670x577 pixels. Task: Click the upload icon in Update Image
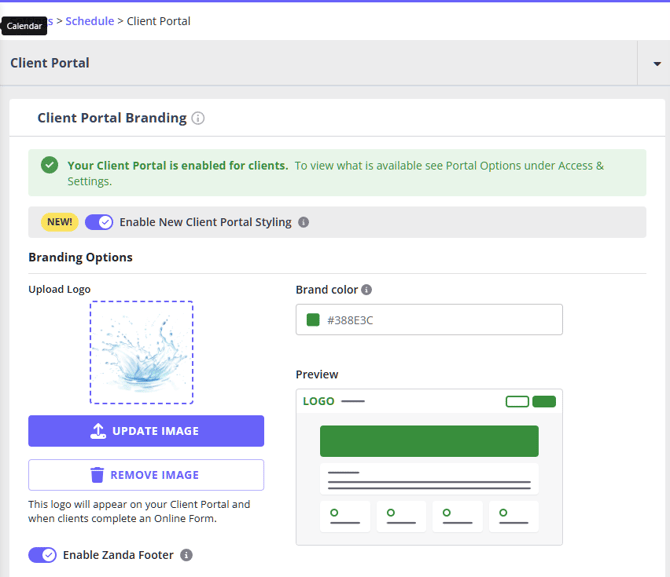[98, 431]
